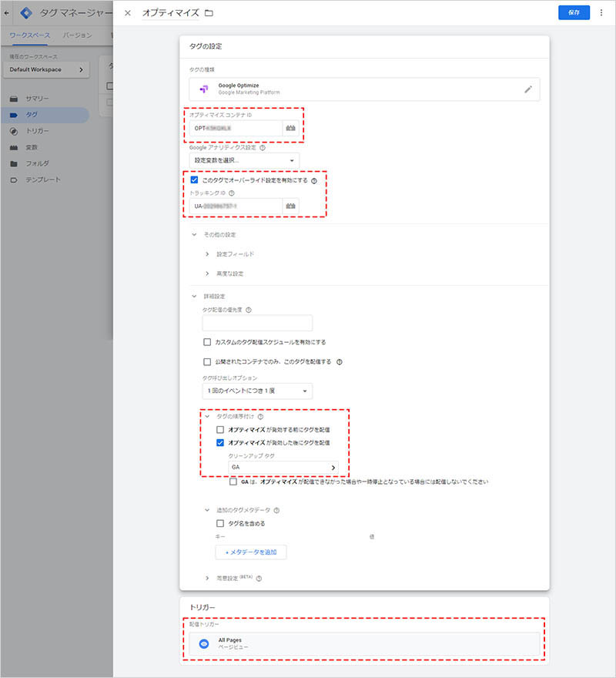Click help icon next to Googleアナリティクス設定
Viewport: 616px width, 678px height.
263,147
